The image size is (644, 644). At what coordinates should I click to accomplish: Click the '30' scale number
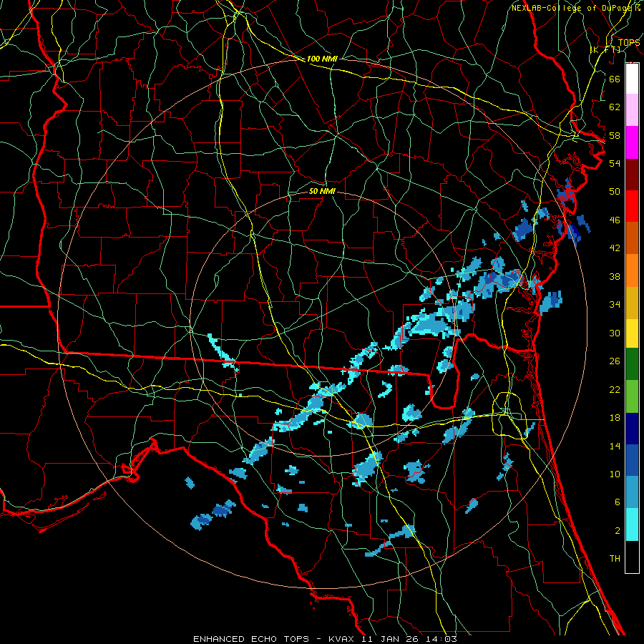615,333
